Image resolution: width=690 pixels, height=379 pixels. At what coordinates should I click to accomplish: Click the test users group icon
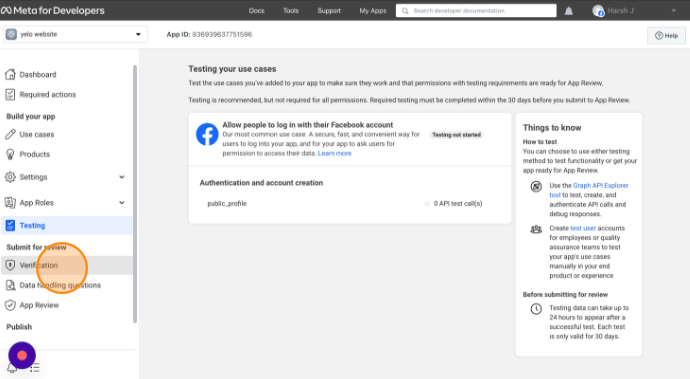(x=536, y=229)
